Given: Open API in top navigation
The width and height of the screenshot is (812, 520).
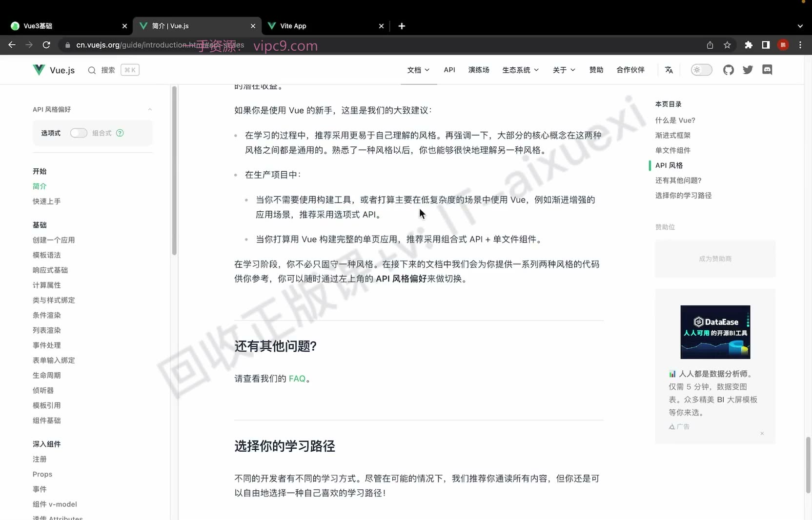Looking at the screenshot, I should pos(449,70).
